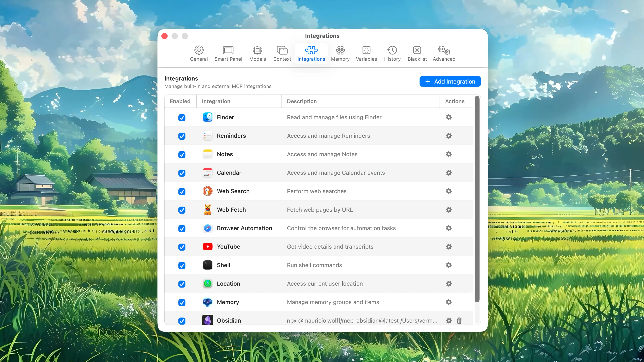Click the Web Search duck icon
The image size is (644, 362).
pyautogui.click(x=207, y=191)
